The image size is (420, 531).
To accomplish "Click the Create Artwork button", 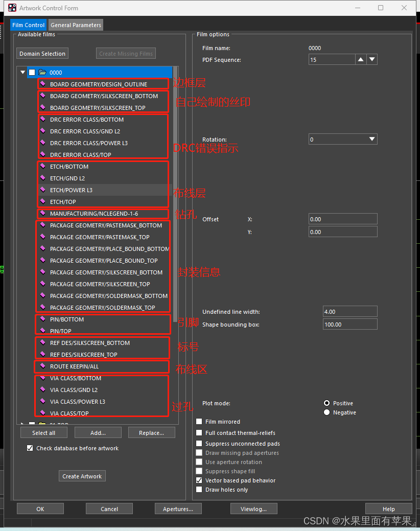I will pos(82,476).
